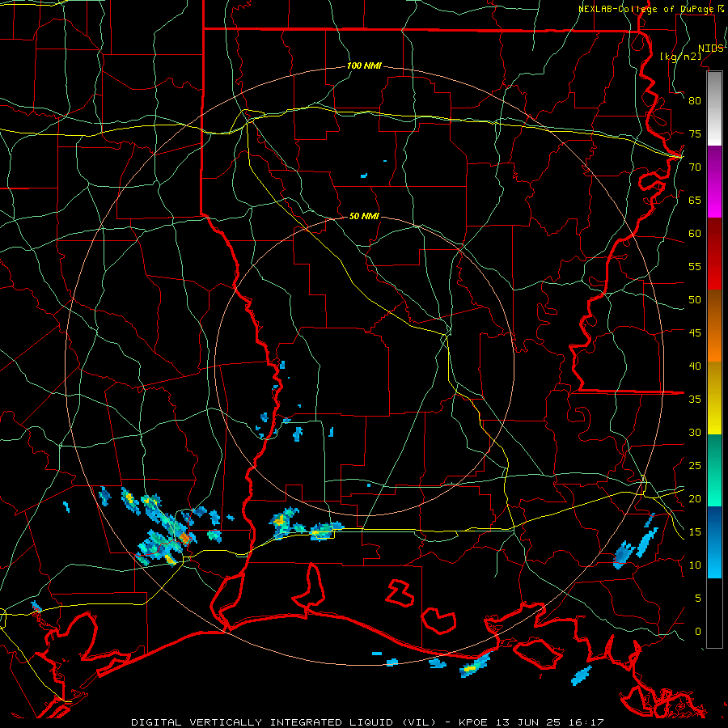
Task: Click legend value "70"
Action: click(695, 167)
